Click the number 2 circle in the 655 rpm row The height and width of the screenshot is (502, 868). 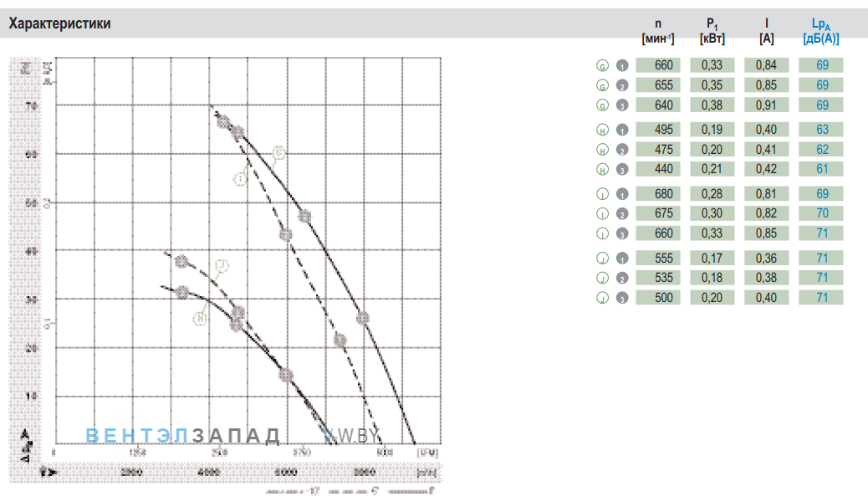point(622,85)
